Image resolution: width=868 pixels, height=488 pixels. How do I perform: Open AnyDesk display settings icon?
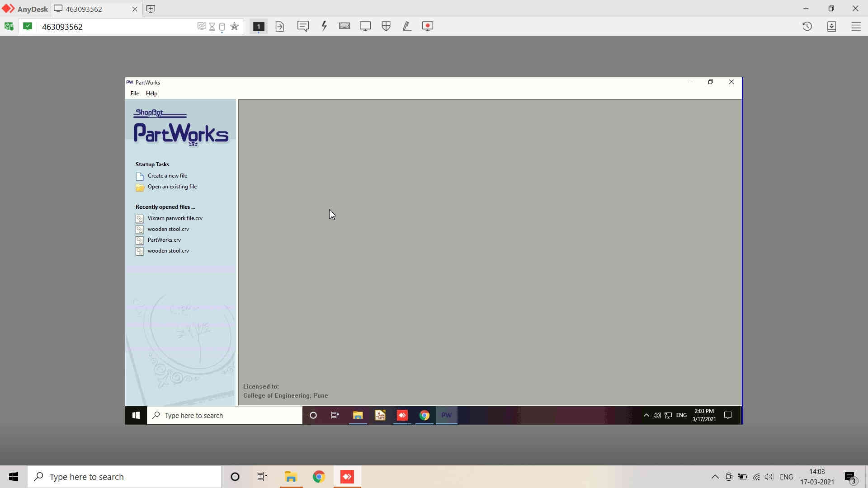click(x=365, y=26)
